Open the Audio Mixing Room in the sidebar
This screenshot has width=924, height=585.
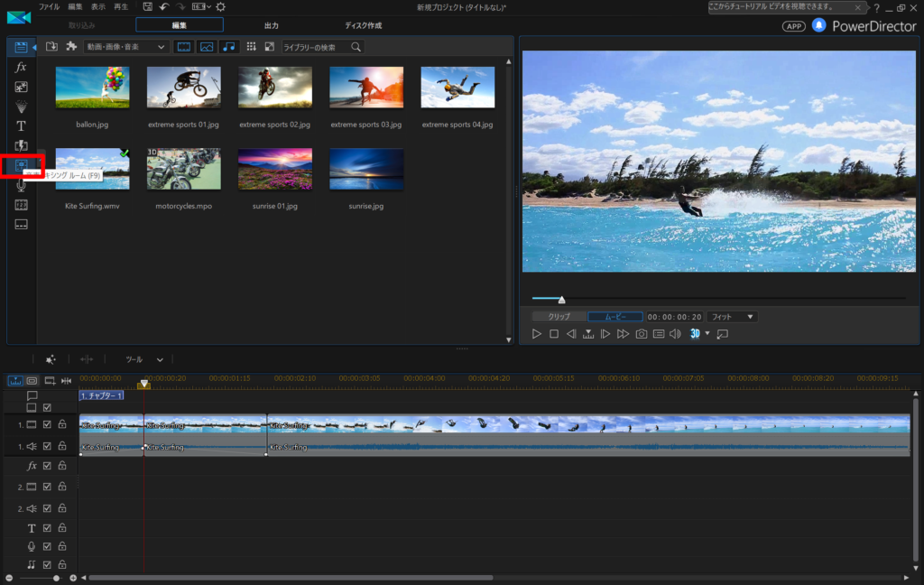click(x=22, y=165)
